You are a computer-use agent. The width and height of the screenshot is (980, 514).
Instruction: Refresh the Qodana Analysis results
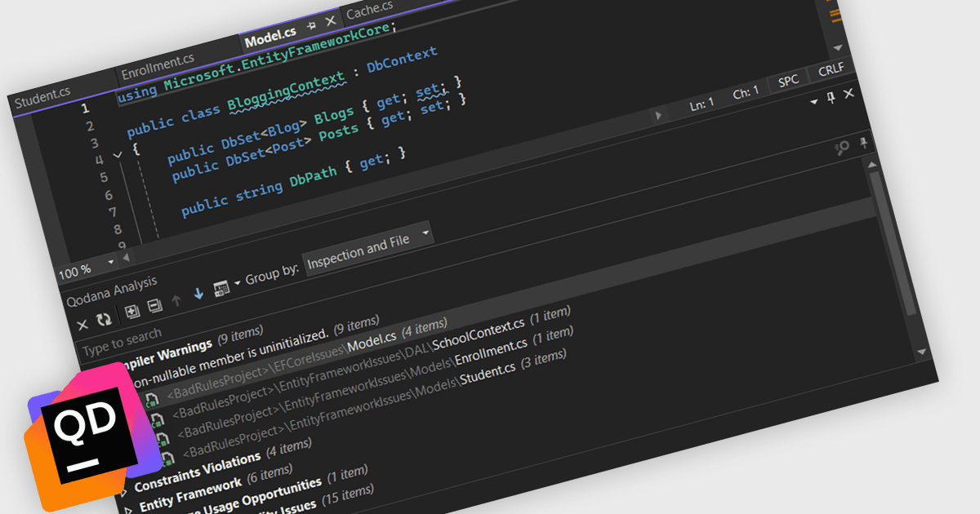[104, 320]
